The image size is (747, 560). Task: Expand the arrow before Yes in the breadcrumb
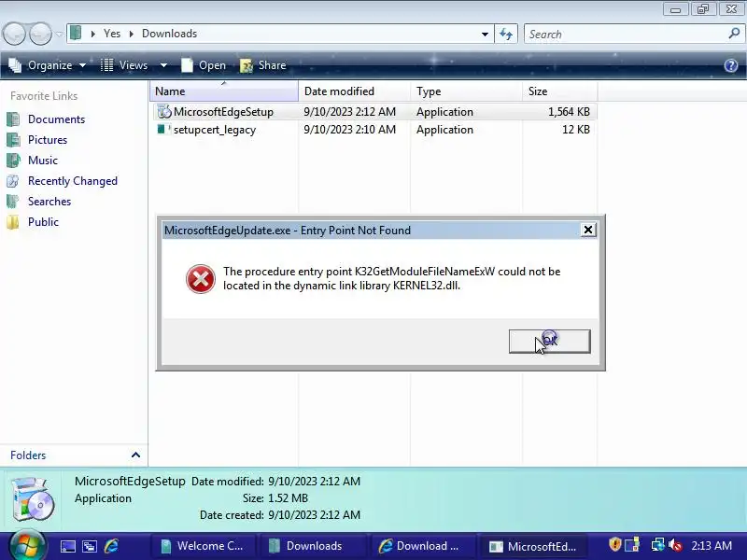click(92, 34)
